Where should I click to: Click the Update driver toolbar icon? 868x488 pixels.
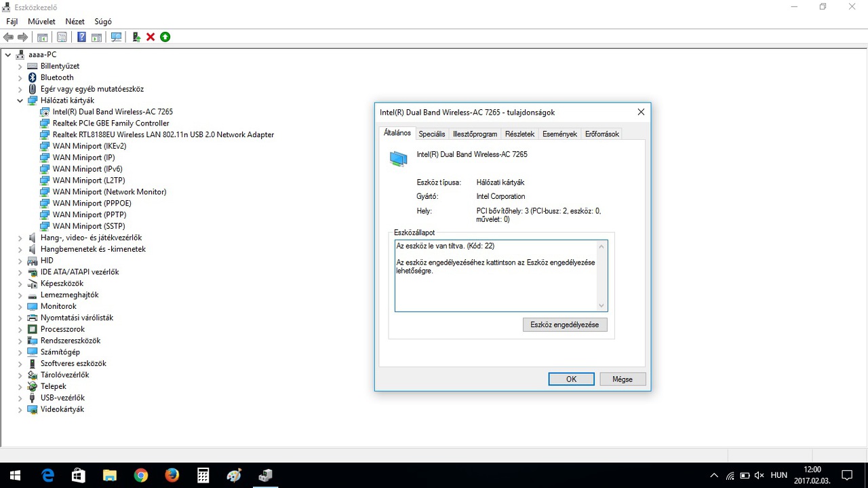point(136,37)
